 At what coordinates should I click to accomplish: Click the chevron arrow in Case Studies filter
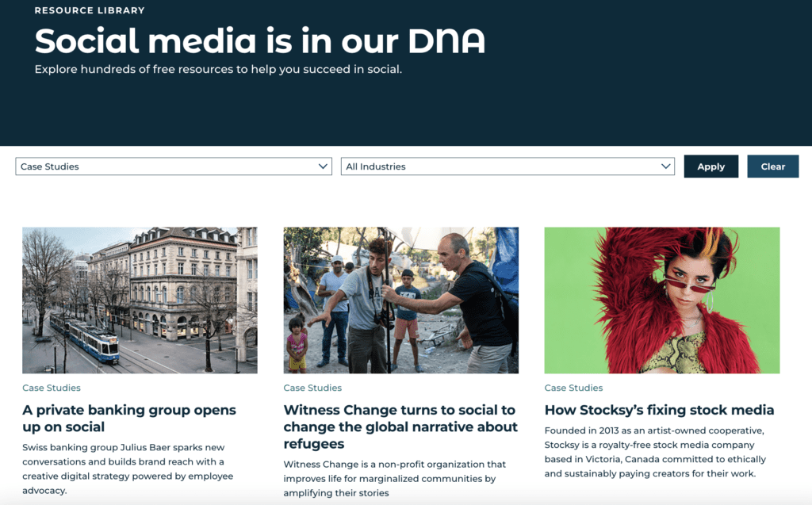[x=323, y=166]
